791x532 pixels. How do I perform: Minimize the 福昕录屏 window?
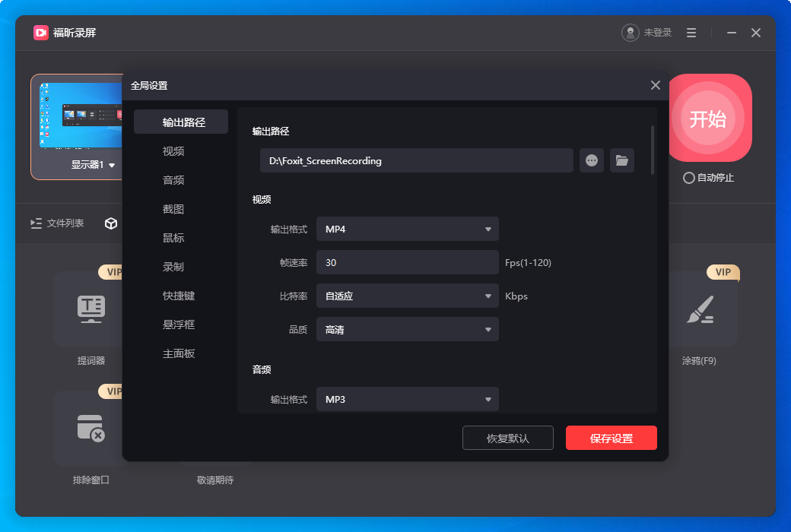tap(732, 33)
